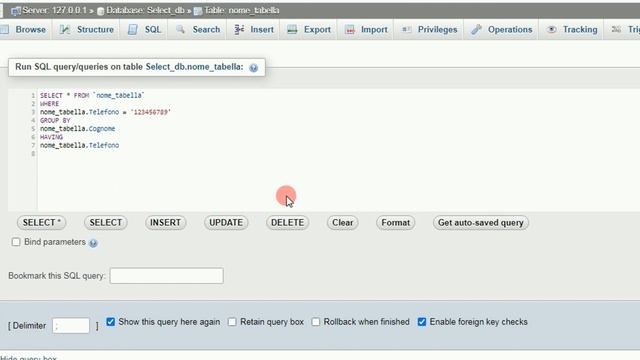This screenshot has width=640, height=360.
Task: Check Rollback when finished
Action: [316, 322]
